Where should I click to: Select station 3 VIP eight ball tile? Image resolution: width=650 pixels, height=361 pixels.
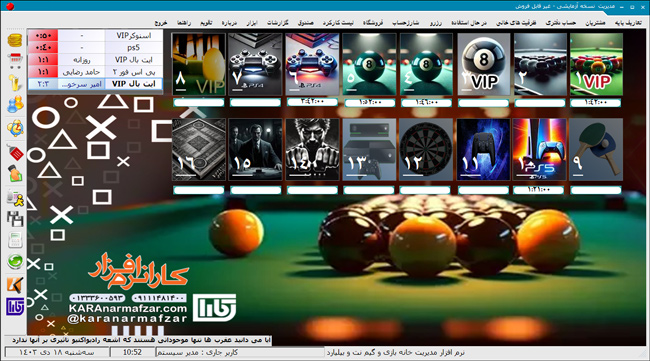point(483,65)
